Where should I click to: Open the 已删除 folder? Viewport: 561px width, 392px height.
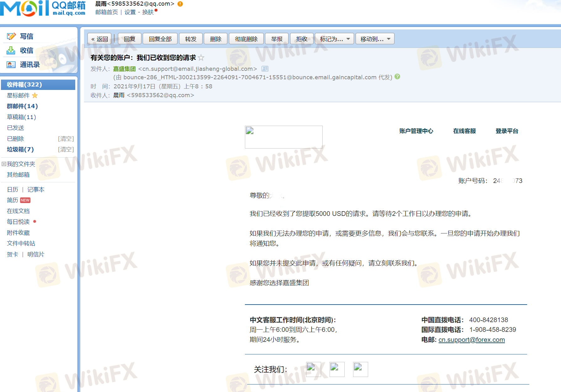pos(15,139)
